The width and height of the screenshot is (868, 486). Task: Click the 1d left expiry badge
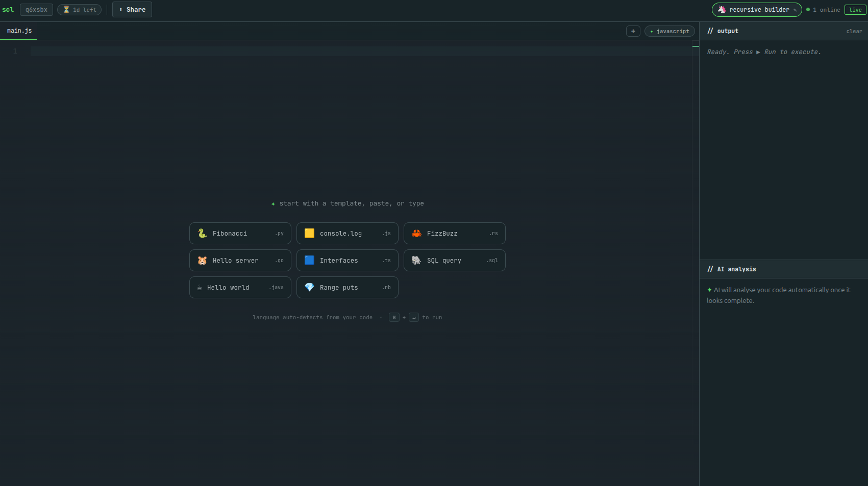point(79,10)
